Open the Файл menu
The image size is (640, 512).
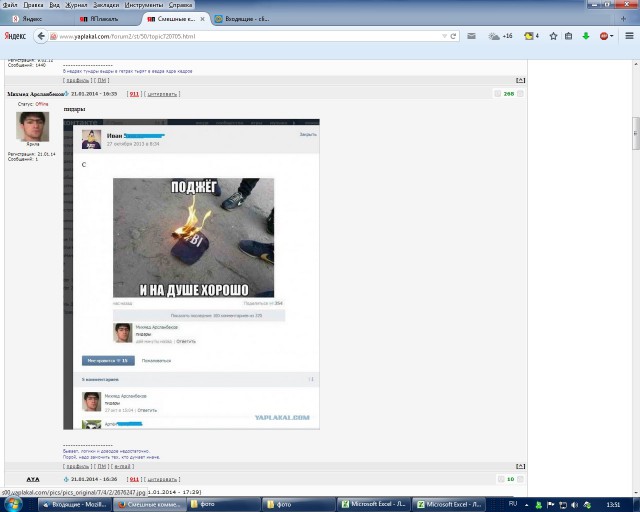point(10,5)
